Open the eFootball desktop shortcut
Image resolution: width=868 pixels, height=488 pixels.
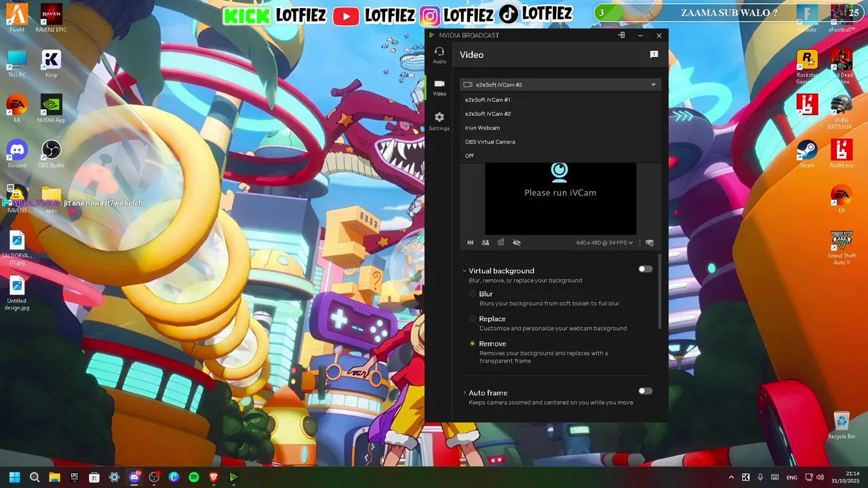[x=842, y=18]
